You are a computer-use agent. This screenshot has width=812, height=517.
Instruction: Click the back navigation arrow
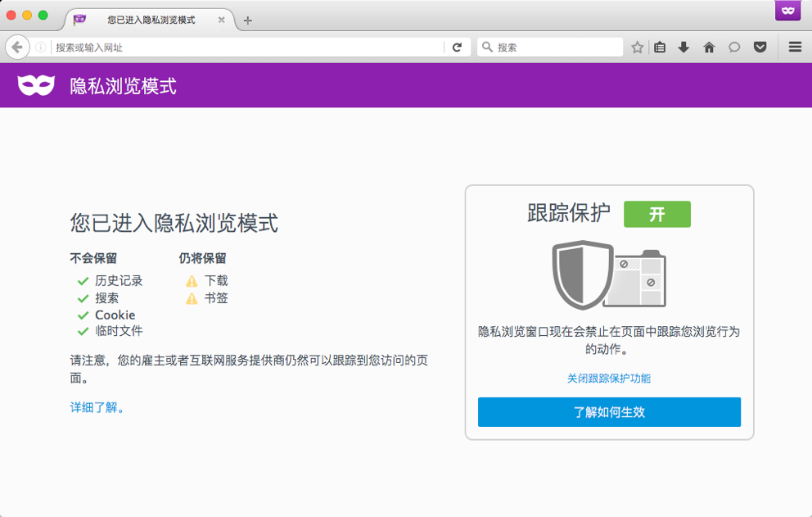(17, 48)
